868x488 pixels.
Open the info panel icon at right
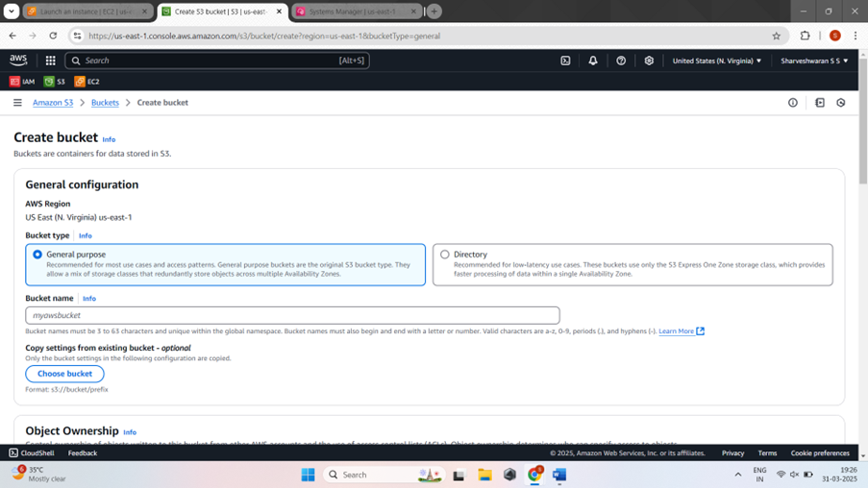(793, 103)
